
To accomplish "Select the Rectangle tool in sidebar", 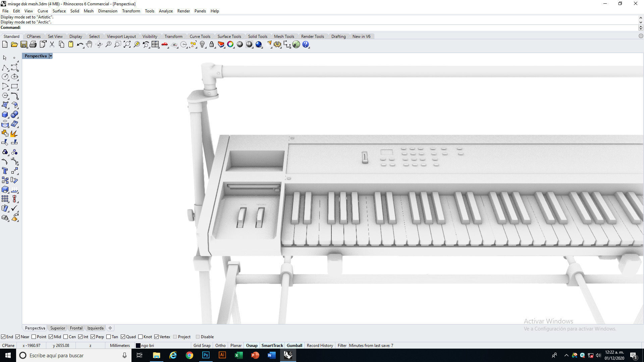I will tap(14, 86).
